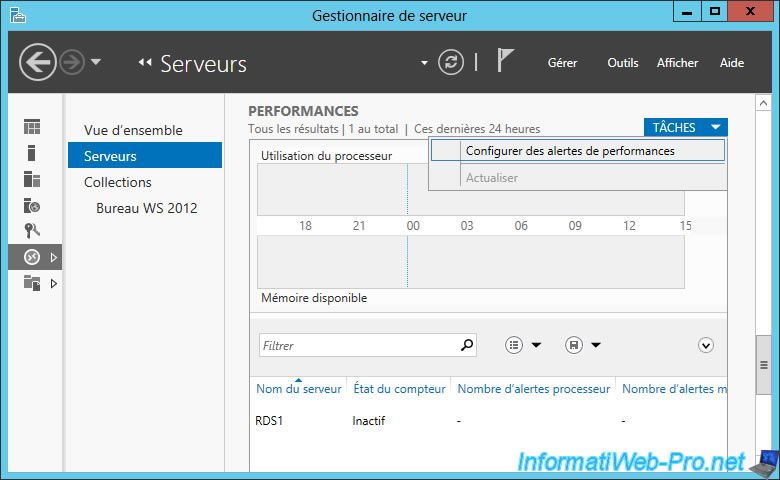Select the local server sidebar icon
The width and height of the screenshot is (780, 480).
point(31,153)
